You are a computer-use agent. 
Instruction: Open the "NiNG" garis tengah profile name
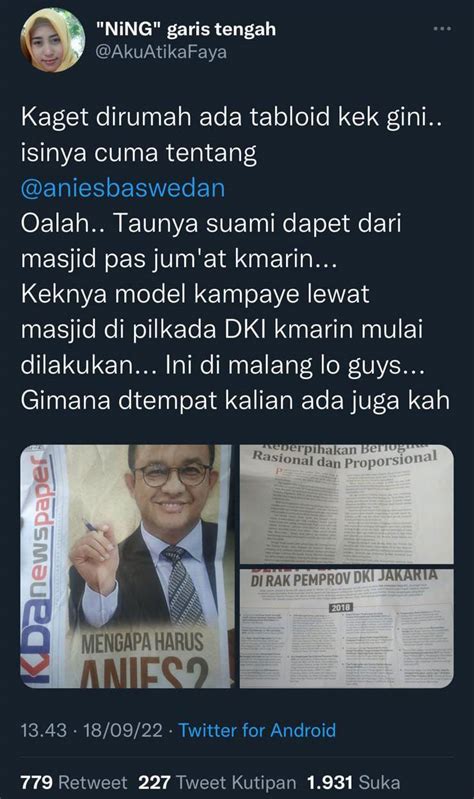(186, 30)
